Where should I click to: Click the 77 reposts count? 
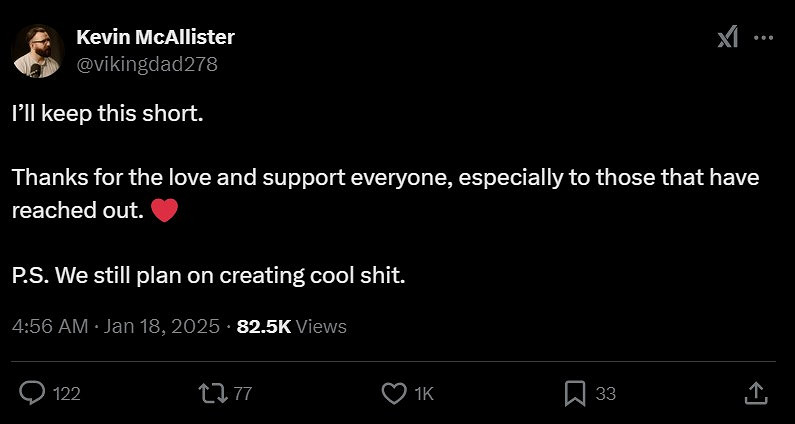click(242, 394)
